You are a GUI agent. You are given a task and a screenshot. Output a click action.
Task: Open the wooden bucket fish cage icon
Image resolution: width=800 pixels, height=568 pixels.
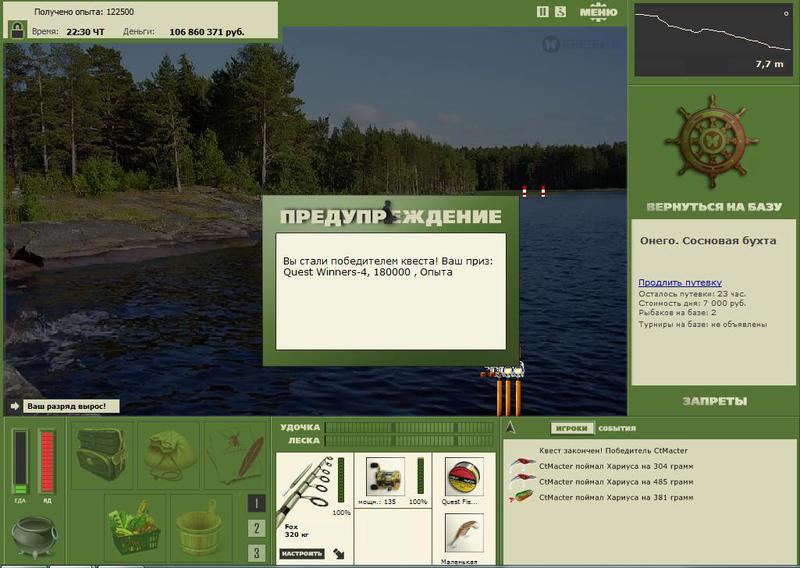pos(199,528)
